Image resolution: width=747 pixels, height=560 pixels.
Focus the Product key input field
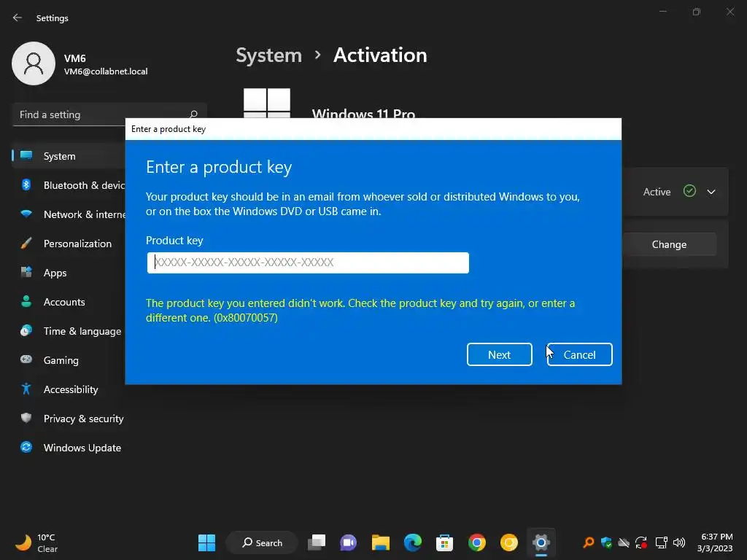pyautogui.click(x=308, y=262)
